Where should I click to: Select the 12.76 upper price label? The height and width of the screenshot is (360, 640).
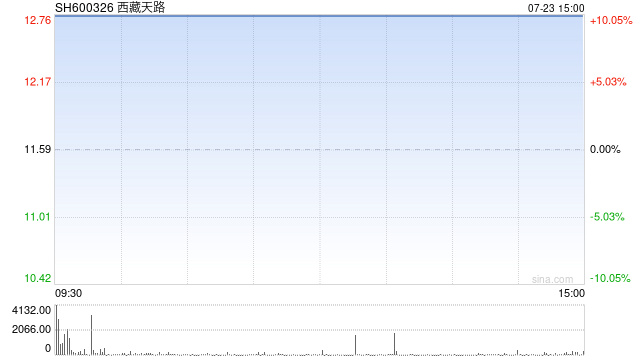click(38, 20)
